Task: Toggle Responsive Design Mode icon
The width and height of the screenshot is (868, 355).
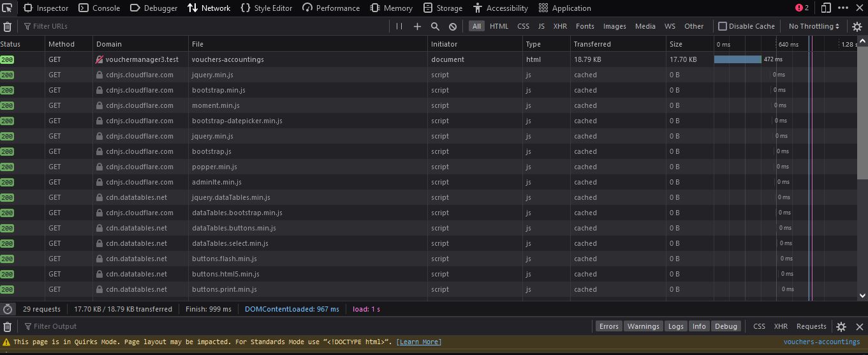Action: pos(826,8)
